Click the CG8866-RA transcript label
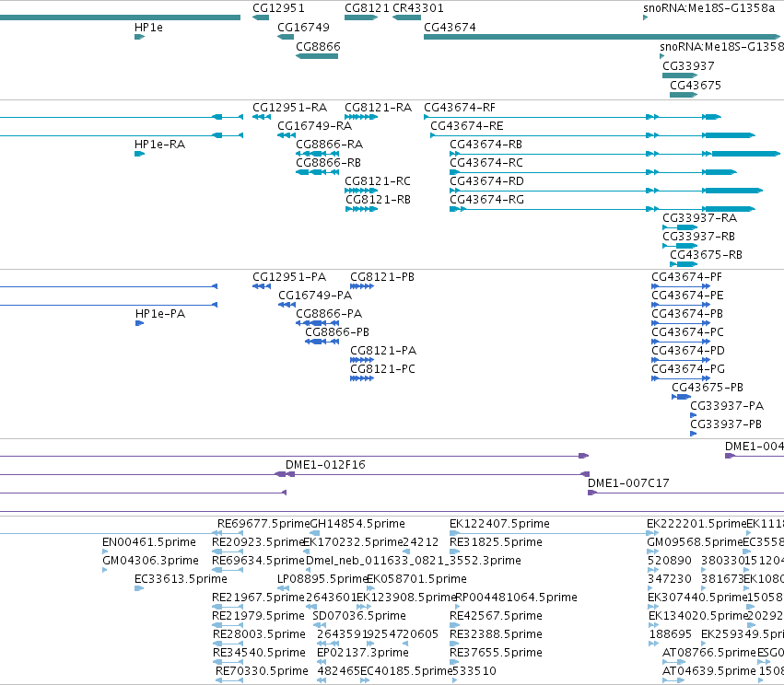This screenshot has width=784, height=685. (x=330, y=145)
